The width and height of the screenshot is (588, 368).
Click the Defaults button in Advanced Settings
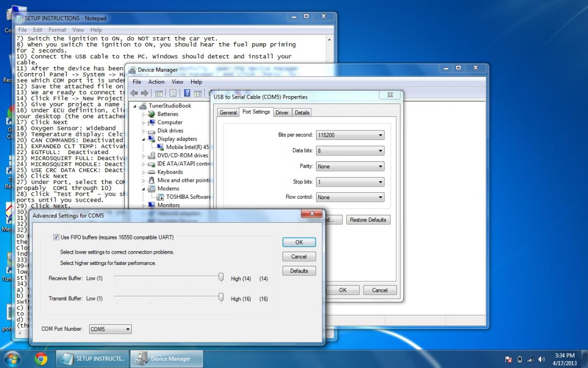pyautogui.click(x=299, y=271)
